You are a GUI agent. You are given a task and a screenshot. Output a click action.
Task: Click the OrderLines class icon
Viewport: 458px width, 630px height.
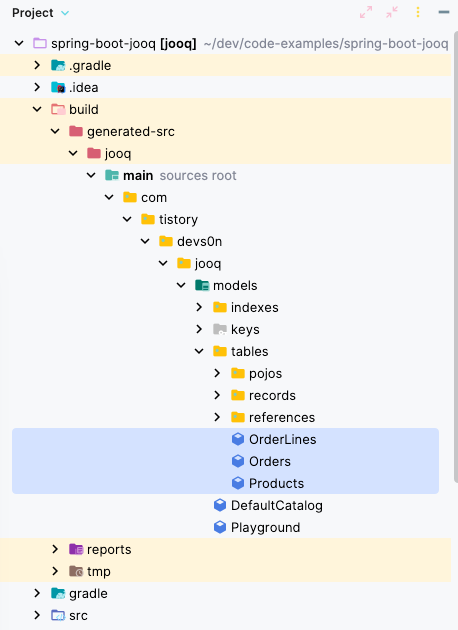[x=238, y=439]
